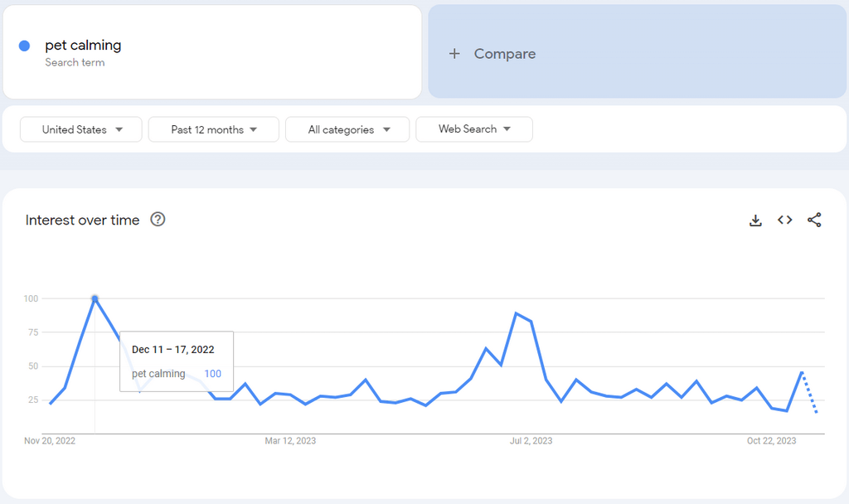Edit the pet calming search term

tap(212, 52)
